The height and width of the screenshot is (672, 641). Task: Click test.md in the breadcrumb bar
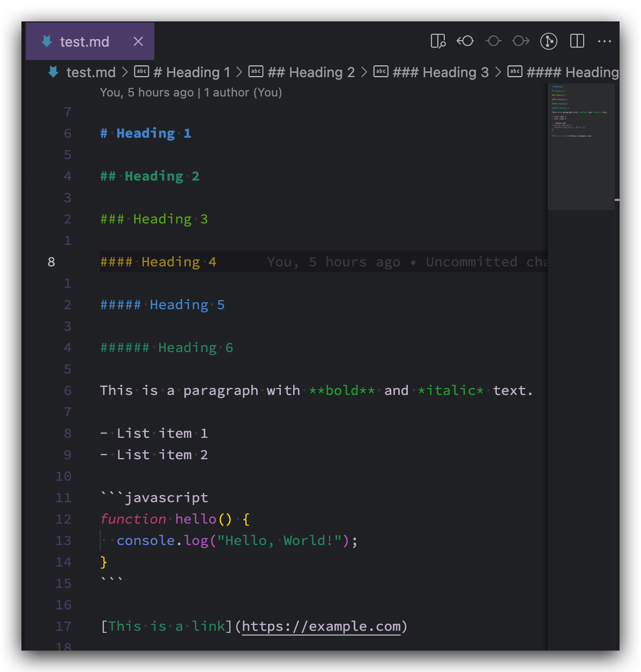[91, 72]
